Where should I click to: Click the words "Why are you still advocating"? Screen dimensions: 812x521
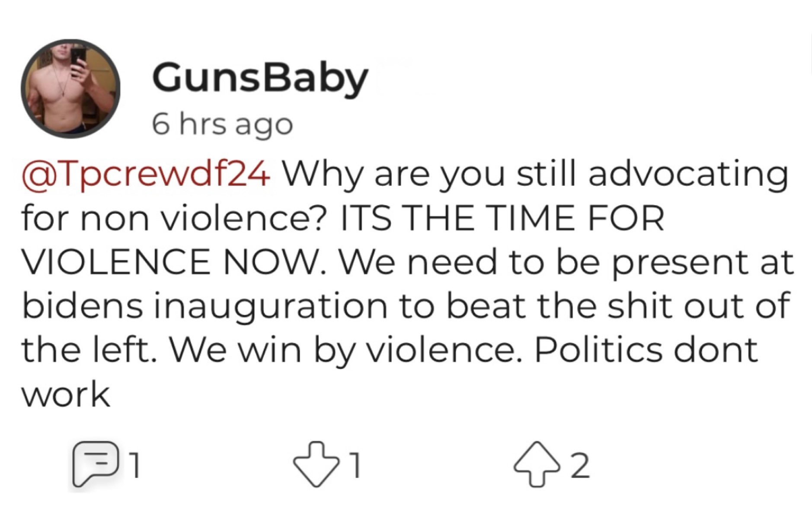point(536,175)
